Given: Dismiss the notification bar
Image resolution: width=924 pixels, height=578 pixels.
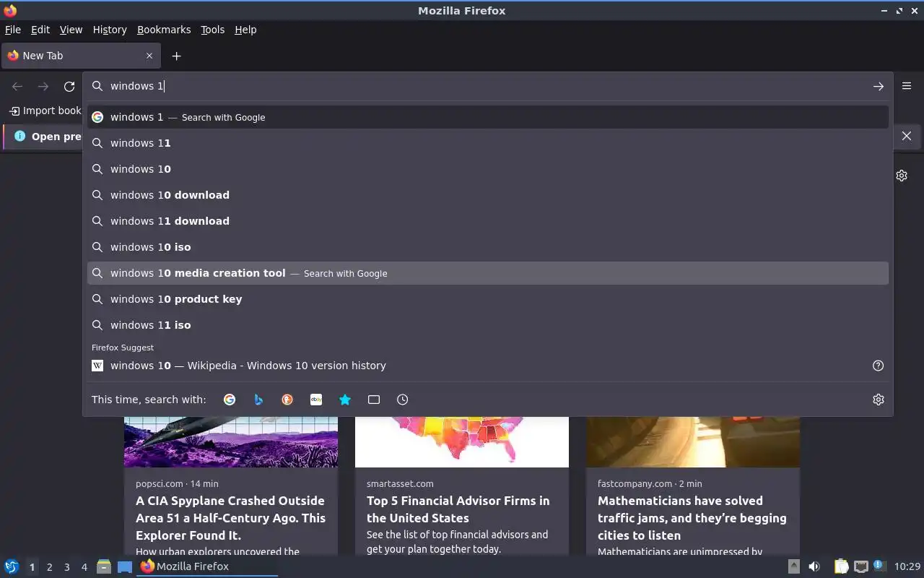Looking at the screenshot, I should click(907, 136).
